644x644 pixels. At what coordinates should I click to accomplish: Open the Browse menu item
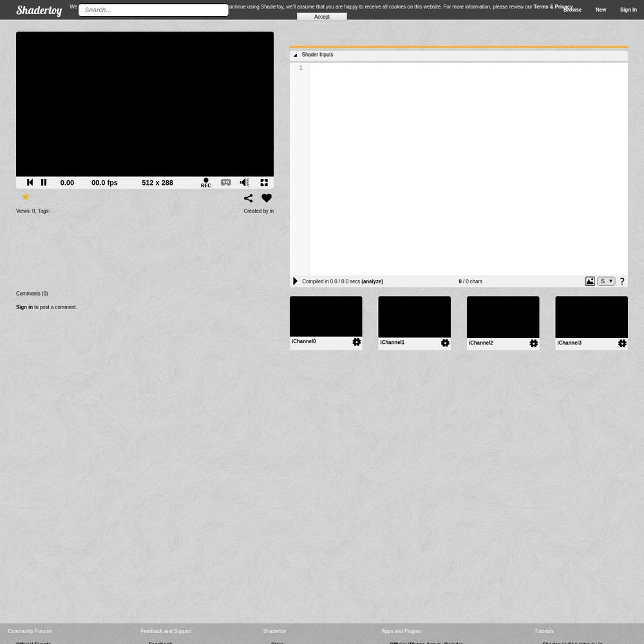click(x=573, y=10)
